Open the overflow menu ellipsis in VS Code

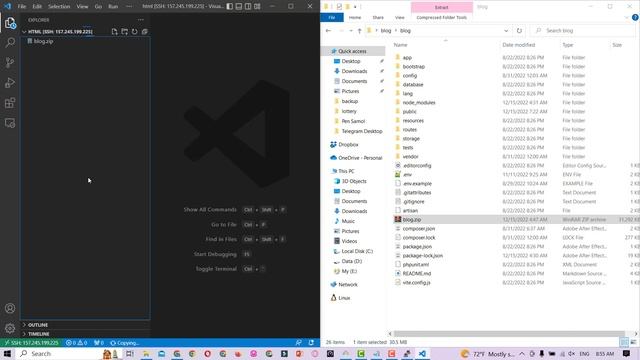click(129, 7)
